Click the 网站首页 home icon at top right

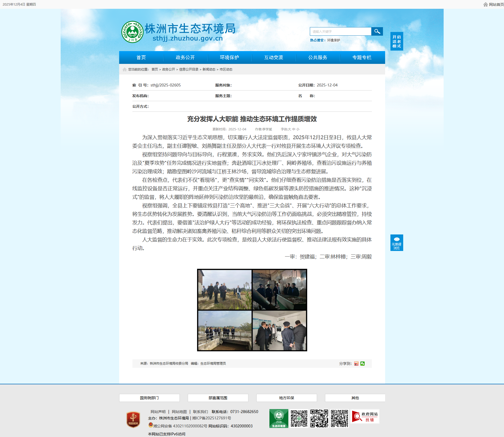click(485, 5)
